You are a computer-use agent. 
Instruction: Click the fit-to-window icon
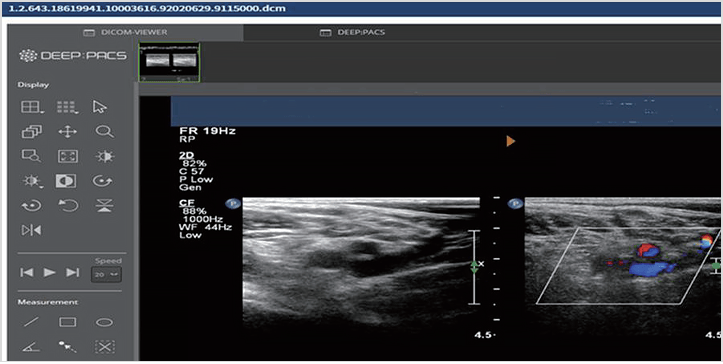point(68,156)
